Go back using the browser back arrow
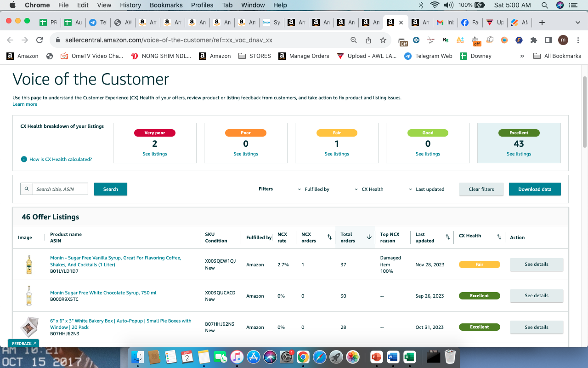The image size is (588, 368). (10, 40)
